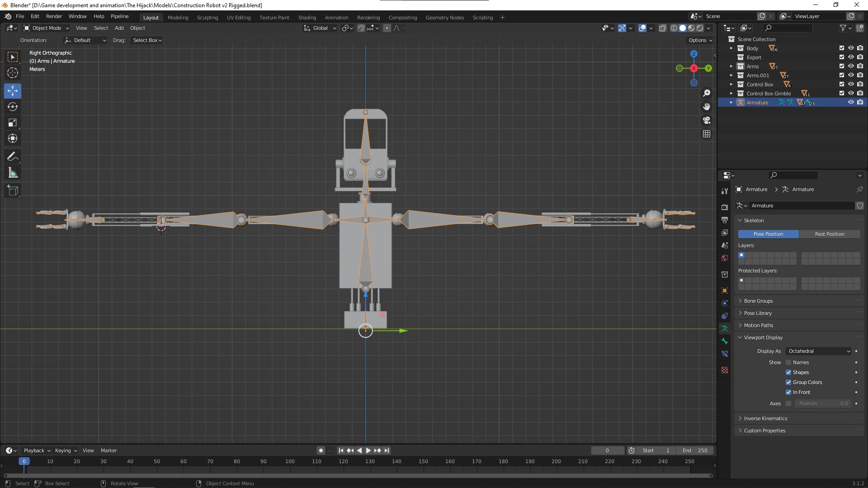Screen dimensions: 868x488
Task: Select the Rotate tool in toolbar
Action: pos(13,107)
